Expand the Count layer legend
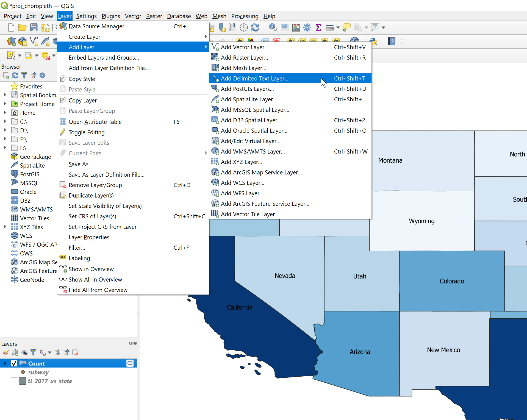527x420 pixels. pyautogui.click(x=5, y=363)
